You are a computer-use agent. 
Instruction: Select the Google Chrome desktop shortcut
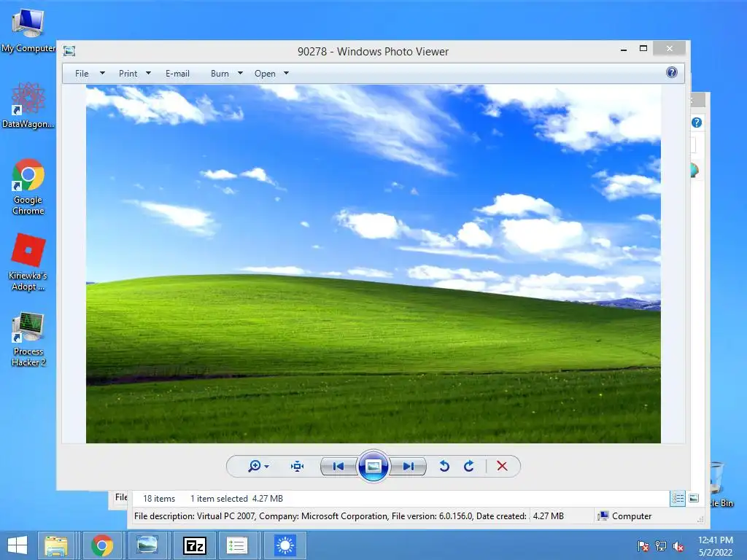tap(28, 187)
